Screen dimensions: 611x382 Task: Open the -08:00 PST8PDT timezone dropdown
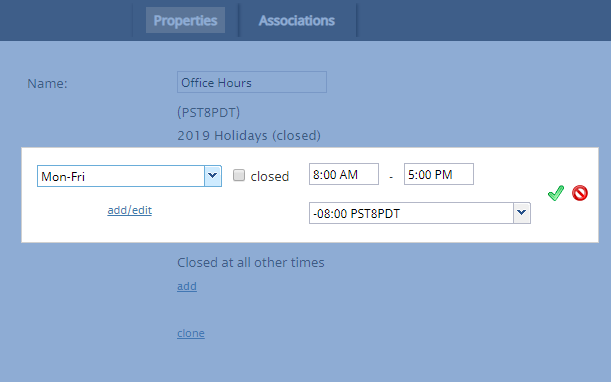420,213
